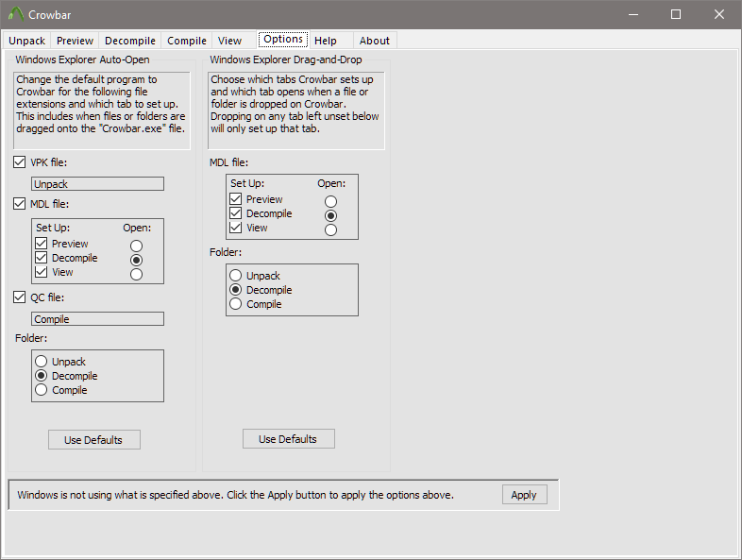Maximize the Crowbar window
This screenshot has width=742, height=560.
pyautogui.click(x=676, y=15)
